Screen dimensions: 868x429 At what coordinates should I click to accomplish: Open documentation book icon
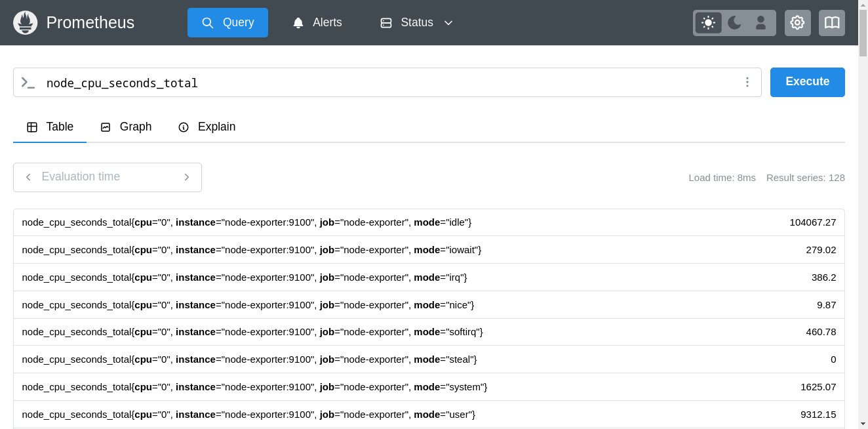pos(831,23)
